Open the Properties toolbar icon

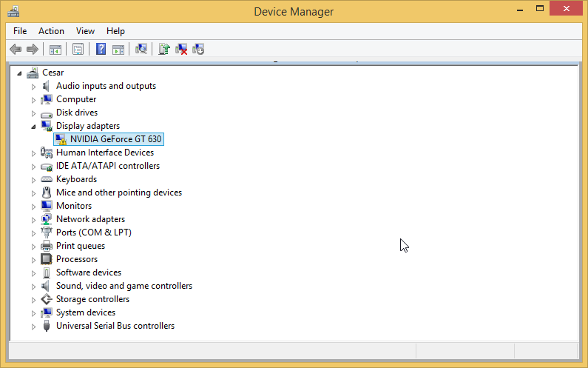[x=78, y=49]
